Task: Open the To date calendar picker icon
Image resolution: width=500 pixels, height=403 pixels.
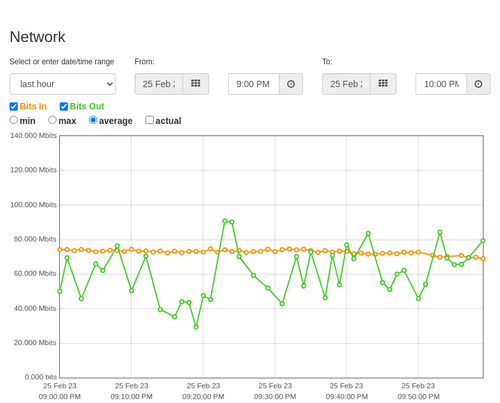Action: [383, 84]
